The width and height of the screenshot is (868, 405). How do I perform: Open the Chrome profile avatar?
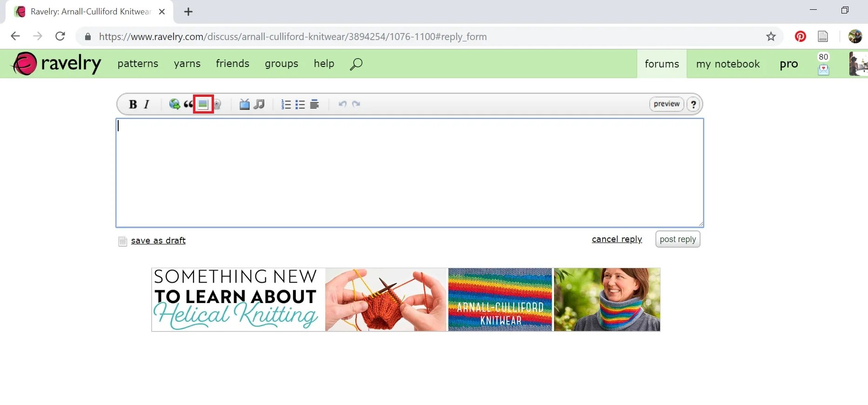coord(855,36)
